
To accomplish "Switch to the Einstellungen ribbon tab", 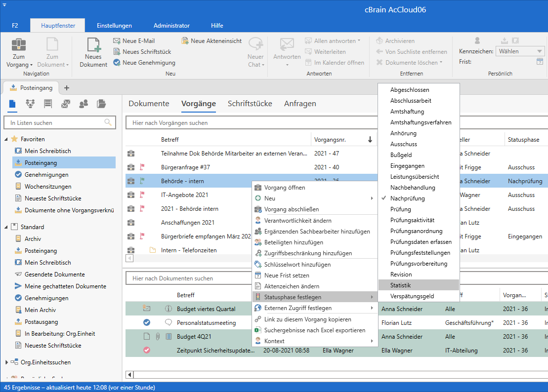I will click(x=114, y=26).
